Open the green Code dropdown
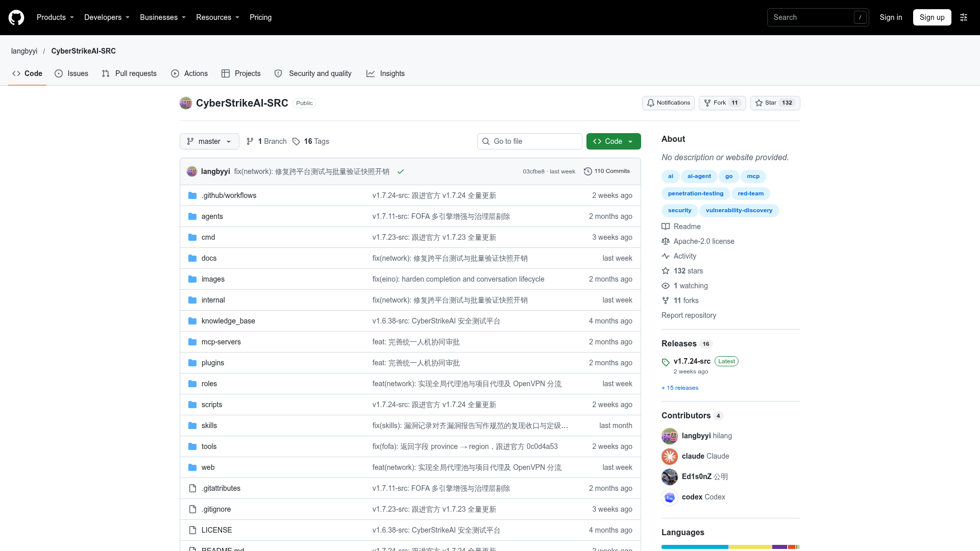Viewport: 980px width, 551px height. [614, 141]
